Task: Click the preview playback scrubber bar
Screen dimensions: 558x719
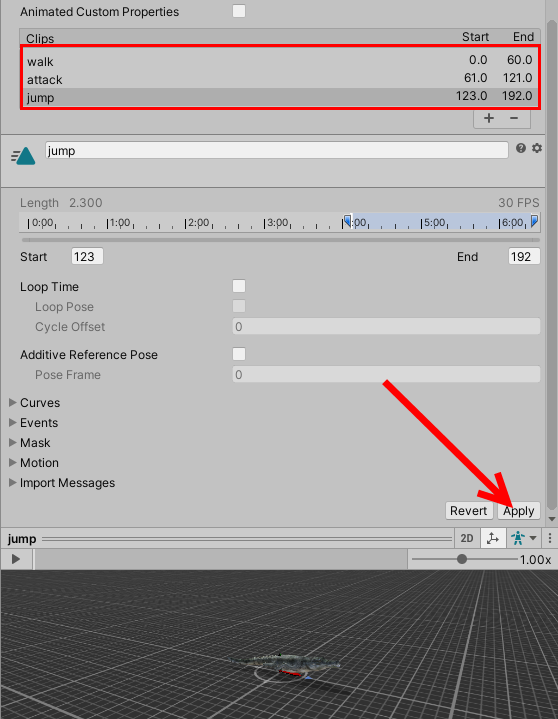Action: point(221,559)
